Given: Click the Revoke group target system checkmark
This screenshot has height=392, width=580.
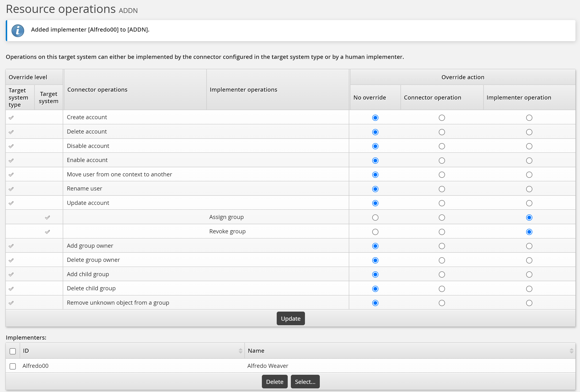Looking at the screenshot, I should [47, 232].
